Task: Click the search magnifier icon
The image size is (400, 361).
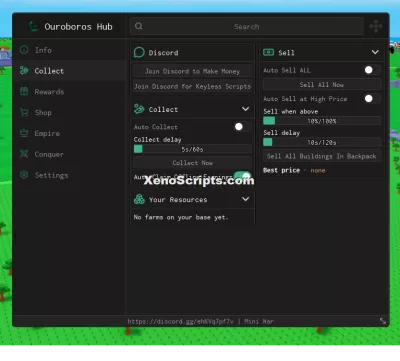Action: (139, 26)
